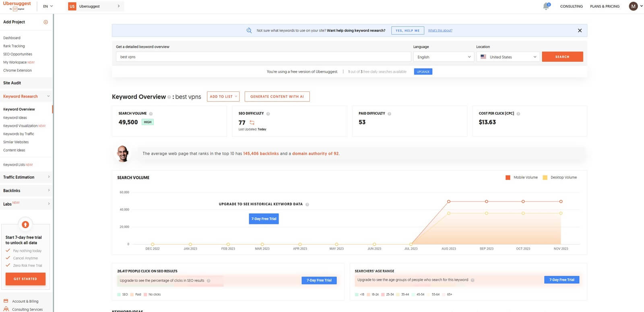Screen dimensions: 644x312
Task: Click 7-Day Free Trial in age range panel
Action: pyautogui.click(x=561, y=280)
